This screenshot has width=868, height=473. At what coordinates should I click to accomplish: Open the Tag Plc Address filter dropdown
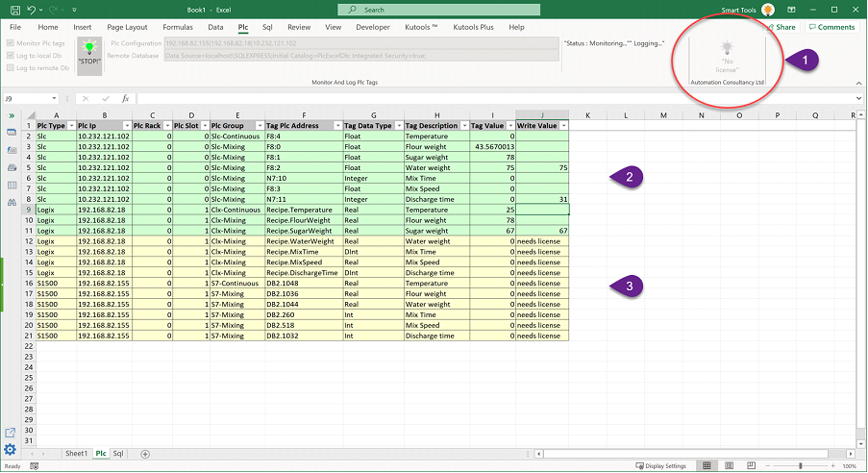tap(337, 126)
